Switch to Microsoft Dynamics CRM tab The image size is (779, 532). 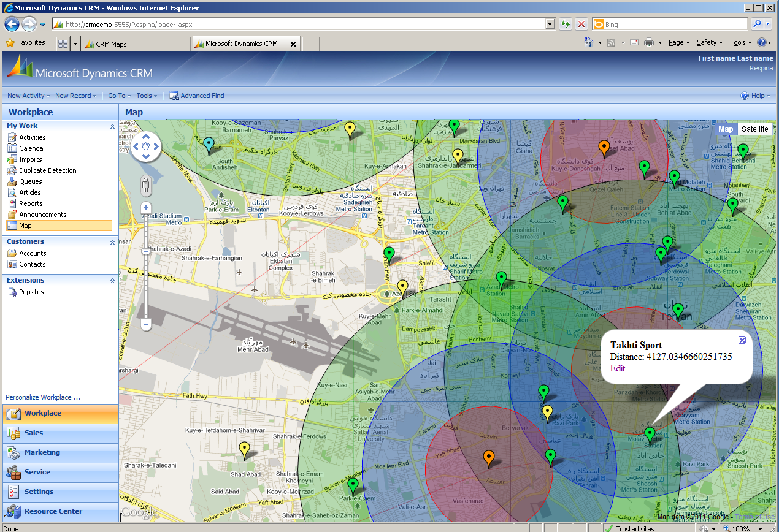pyautogui.click(x=245, y=44)
